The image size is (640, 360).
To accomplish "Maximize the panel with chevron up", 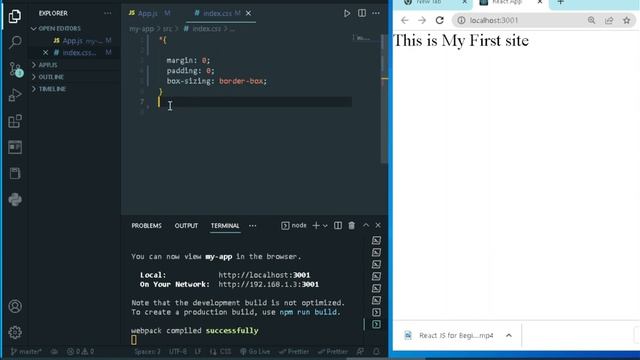I will (x=366, y=225).
